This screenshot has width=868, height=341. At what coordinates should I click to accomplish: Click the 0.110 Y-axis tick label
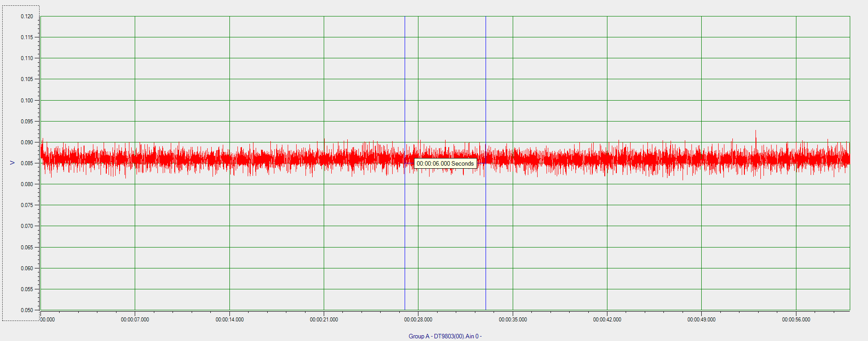coord(27,58)
